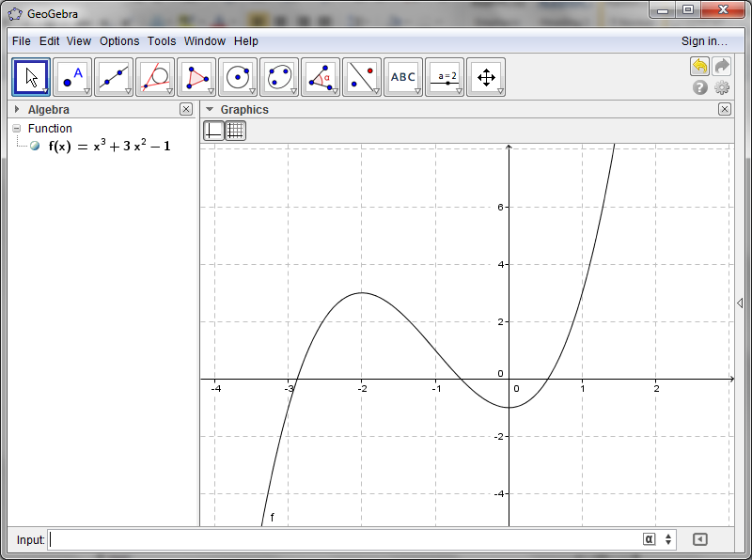Screen dimensions: 752x560
Task: Open the Options menu
Action: 119,41
